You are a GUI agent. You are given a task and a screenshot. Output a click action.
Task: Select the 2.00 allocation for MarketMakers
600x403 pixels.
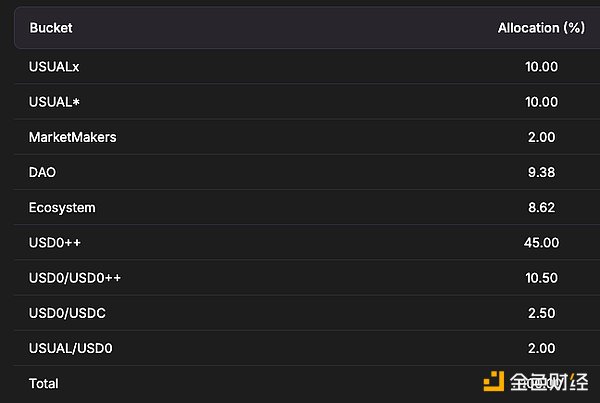(x=544, y=137)
